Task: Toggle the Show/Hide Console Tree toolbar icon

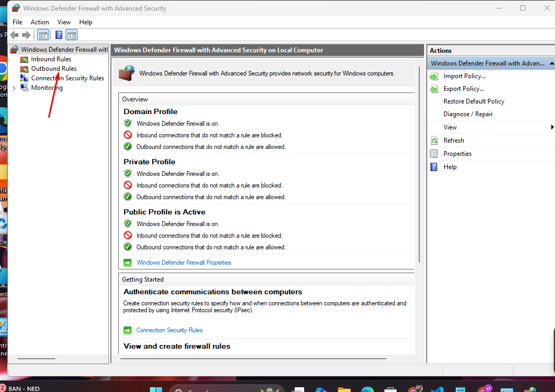Action: tap(43, 35)
